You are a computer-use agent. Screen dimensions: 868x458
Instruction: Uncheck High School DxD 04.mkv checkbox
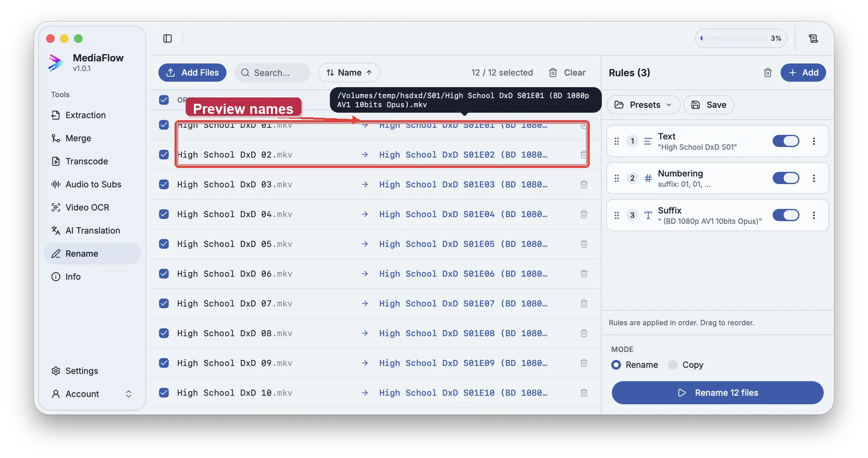coord(164,214)
